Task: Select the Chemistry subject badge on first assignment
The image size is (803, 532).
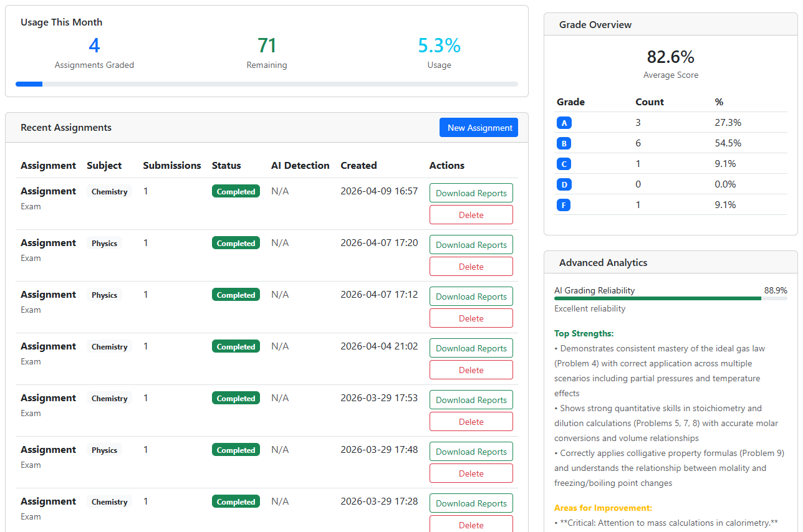Action: [109, 191]
